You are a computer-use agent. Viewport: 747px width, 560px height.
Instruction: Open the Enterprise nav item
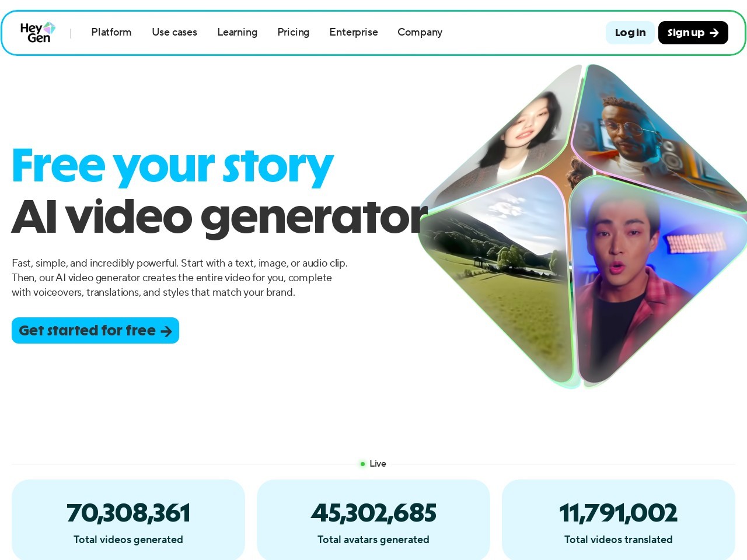(354, 32)
